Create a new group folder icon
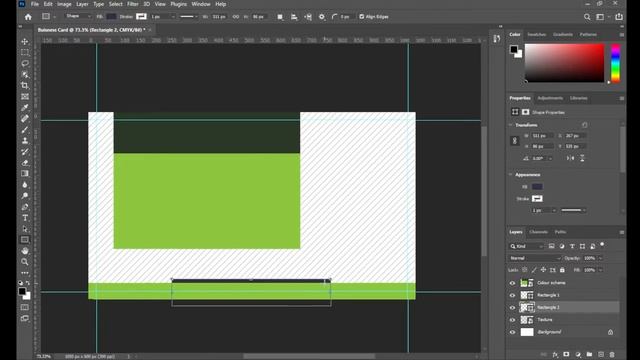 [589, 354]
